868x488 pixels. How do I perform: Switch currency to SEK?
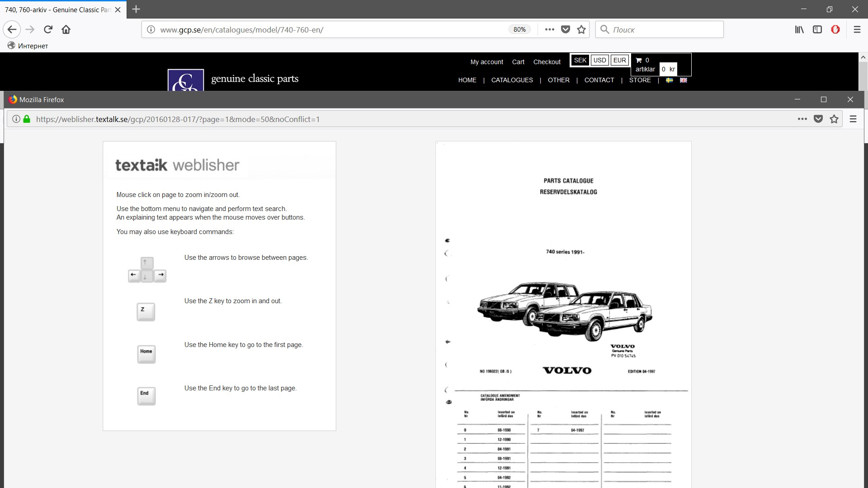[x=580, y=60]
